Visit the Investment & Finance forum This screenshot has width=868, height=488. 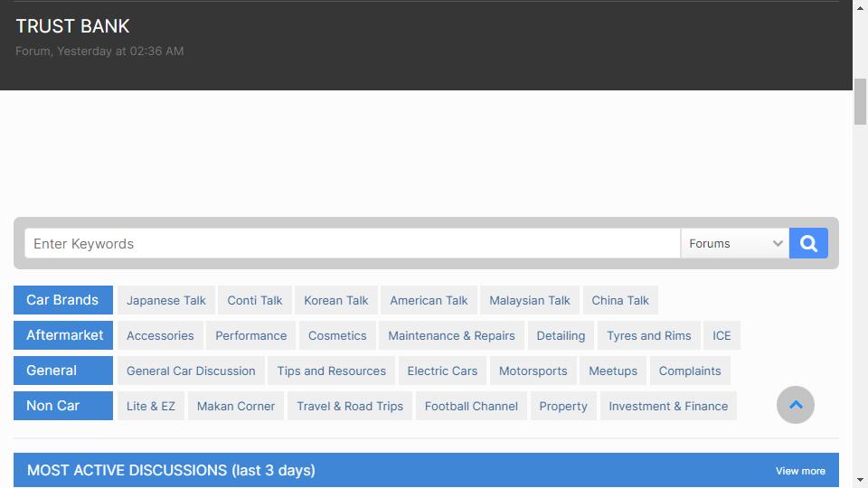[x=668, y=406]
